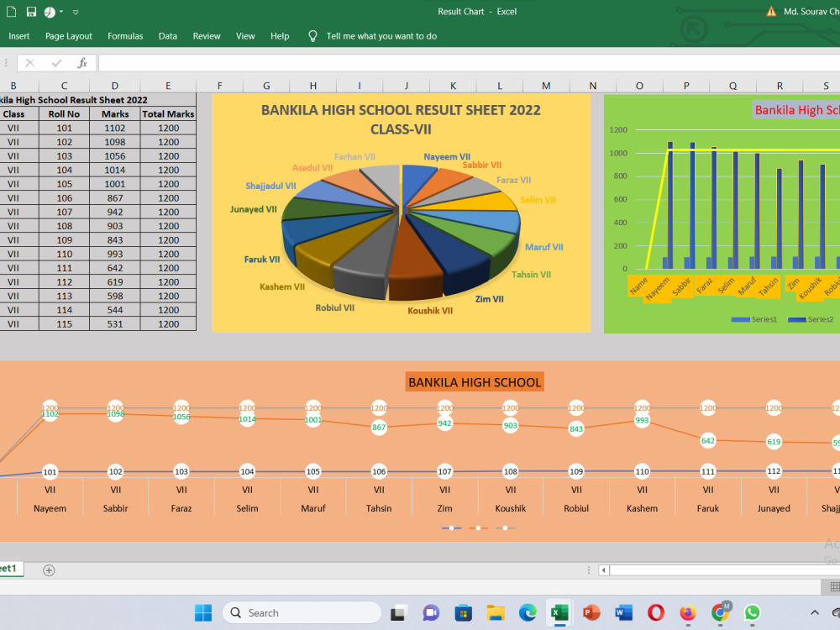
Task: Open Google Chrome from taskbar
Action: (721, 612)
